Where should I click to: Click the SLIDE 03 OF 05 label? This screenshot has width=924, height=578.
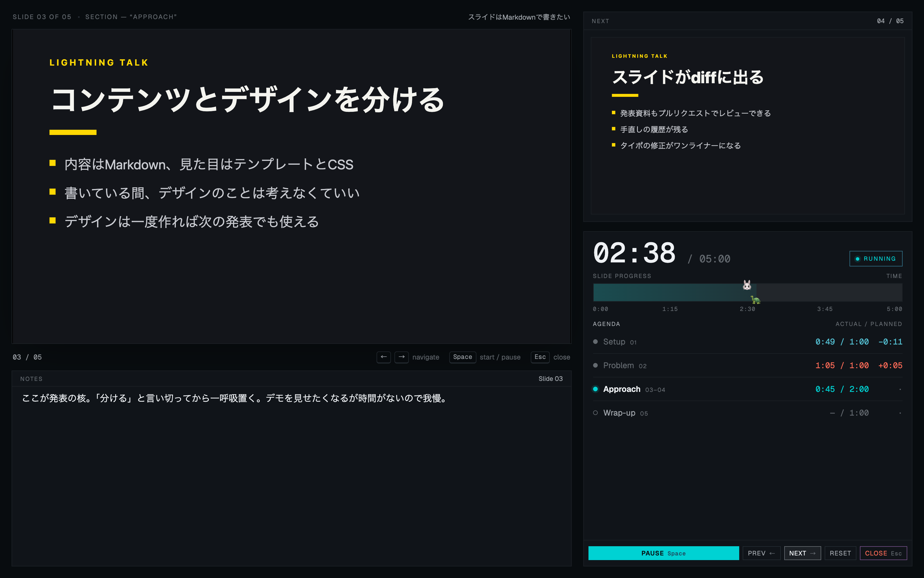pyautogui.click(x=42, y=17)
